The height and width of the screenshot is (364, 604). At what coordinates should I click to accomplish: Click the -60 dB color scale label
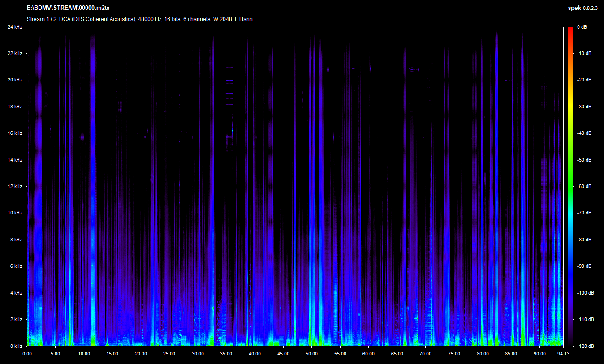pyautogui.click(x=584, y=187)
